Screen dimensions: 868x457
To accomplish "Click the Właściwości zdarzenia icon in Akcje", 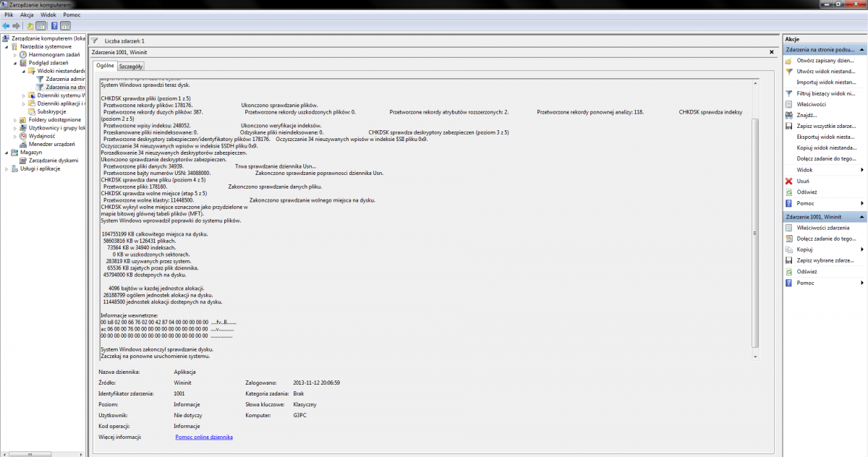I will click(789, 228).
